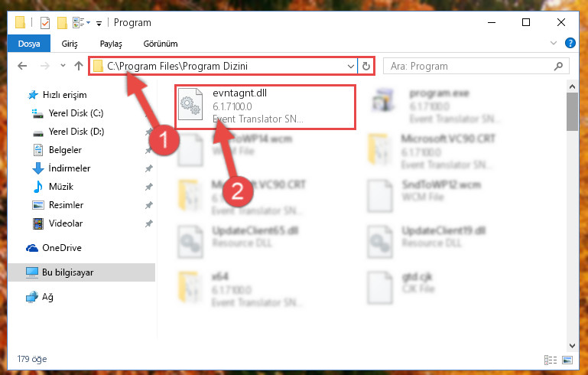Screen dimensions: 588x375
Task: Toggle the pin beside Videolar
Action: point(149,223)
